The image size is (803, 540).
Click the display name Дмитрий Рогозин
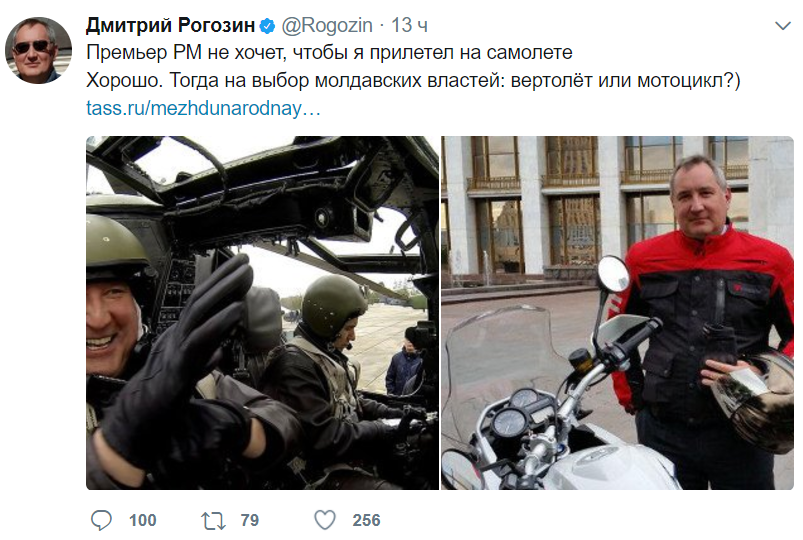tap(170, 25)
